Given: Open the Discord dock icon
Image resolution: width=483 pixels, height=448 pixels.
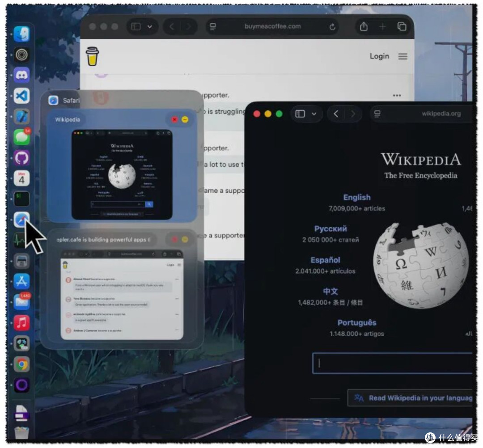Looking at the screenshot, I should click(x=21, y=75).
